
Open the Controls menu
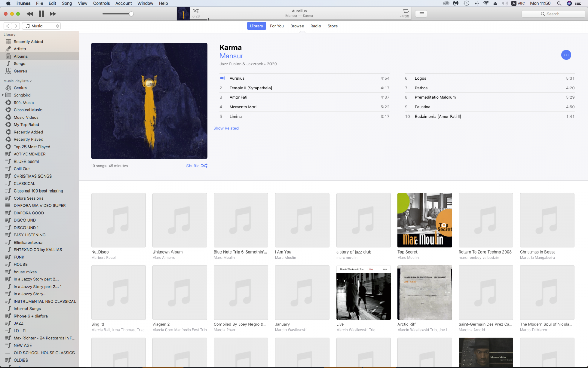(101, 3)
